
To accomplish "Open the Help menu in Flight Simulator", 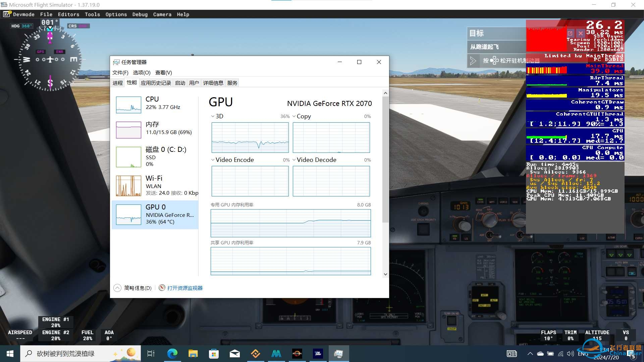I will click(183, 14).
